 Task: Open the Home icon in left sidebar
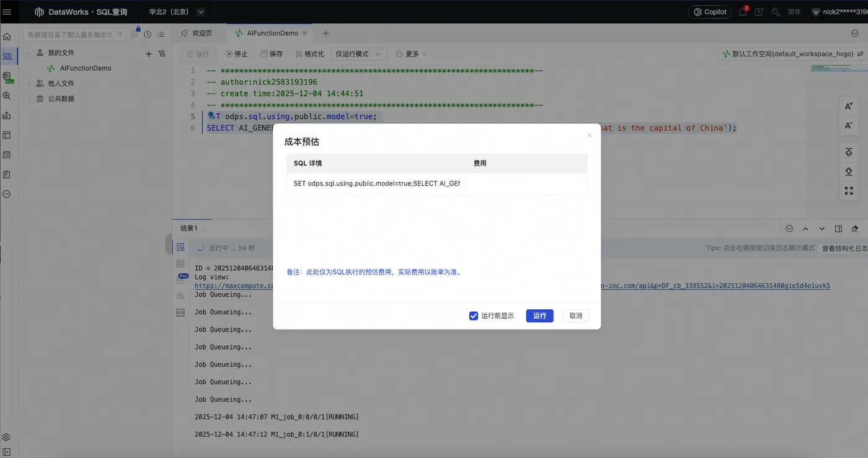[7, 37]
